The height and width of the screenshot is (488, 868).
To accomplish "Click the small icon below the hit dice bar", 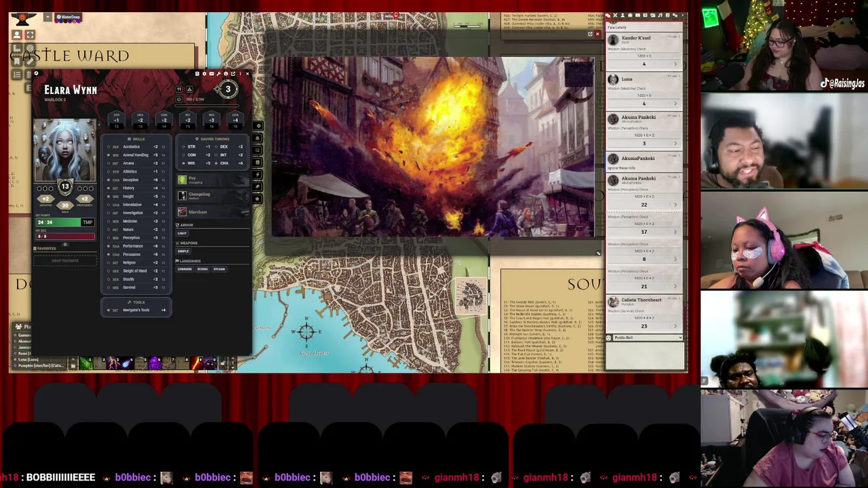I will pyautogui.click(x=65, y=244).
